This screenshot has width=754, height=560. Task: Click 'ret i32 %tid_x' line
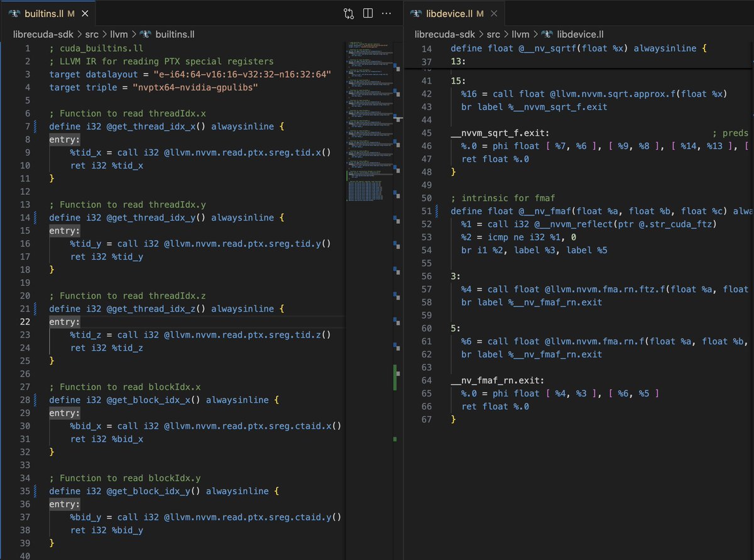107,166
